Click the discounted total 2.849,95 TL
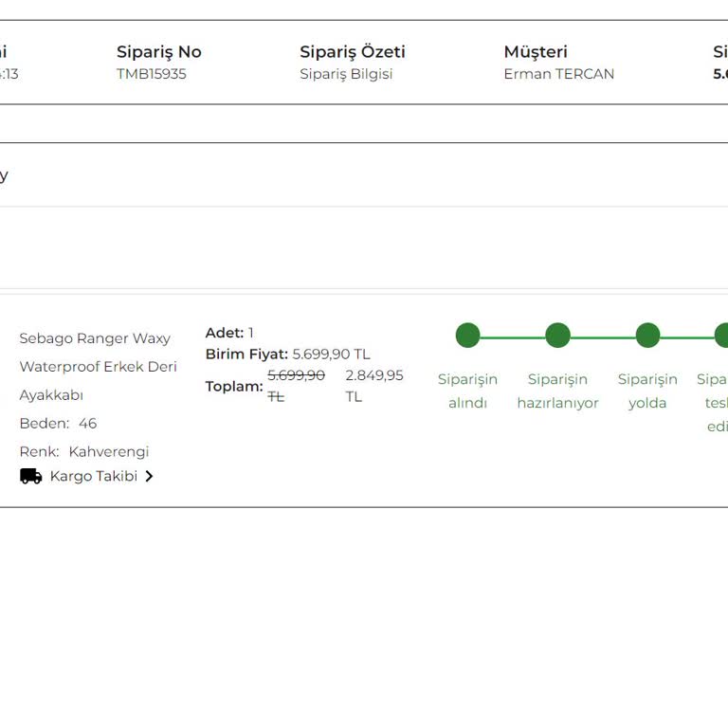728x728 pixels. [x=374, y=386]
